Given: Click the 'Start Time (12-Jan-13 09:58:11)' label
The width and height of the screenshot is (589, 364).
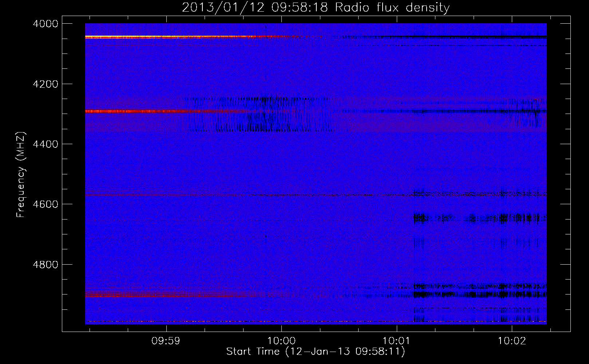Looking at the screenshot, I should (x=316, y=352).
